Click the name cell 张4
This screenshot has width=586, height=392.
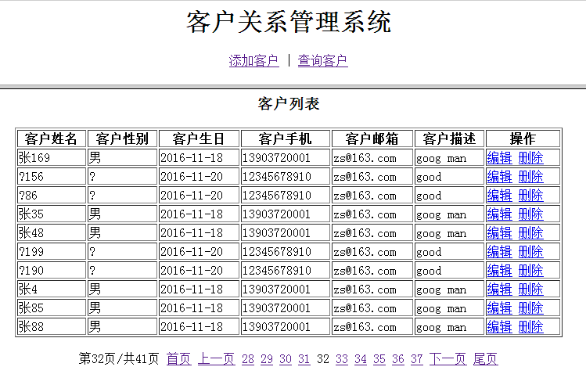tap(52, 290)
